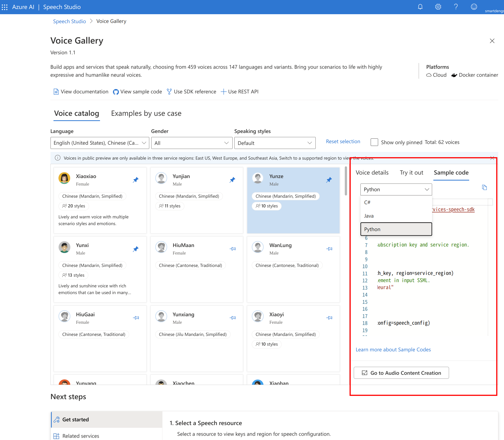Pin the HiuGaai voice

pos(136,318)
